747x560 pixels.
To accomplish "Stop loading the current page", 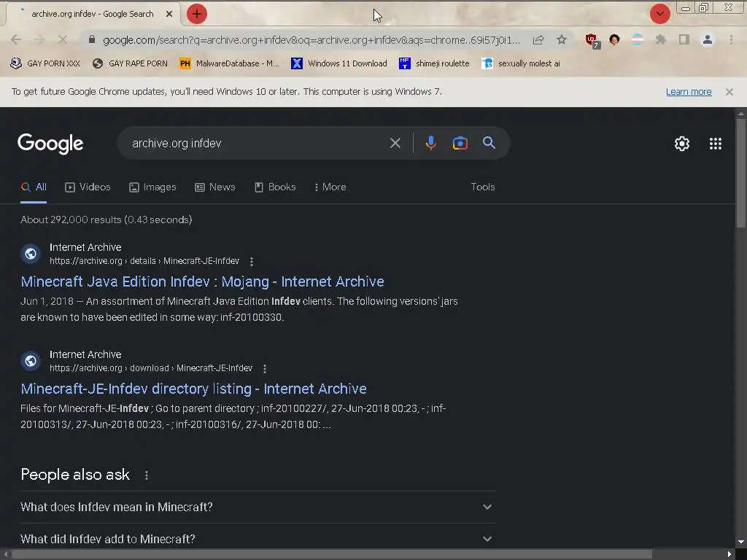I will [63, 39].
